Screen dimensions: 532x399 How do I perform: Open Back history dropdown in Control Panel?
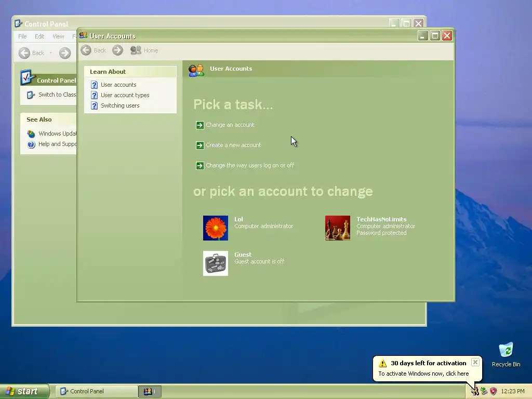(x=51, y=53)
